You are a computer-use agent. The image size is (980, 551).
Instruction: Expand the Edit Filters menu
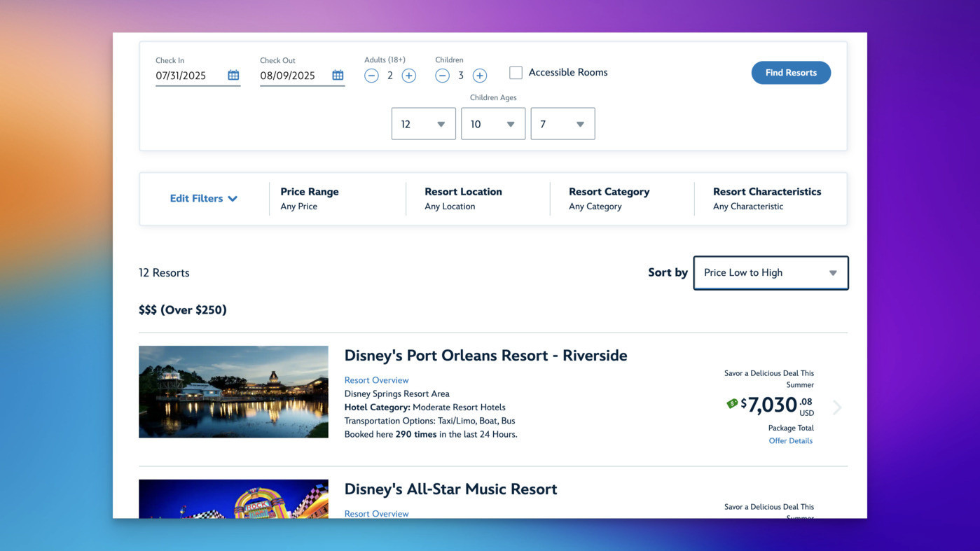[204, 199]
